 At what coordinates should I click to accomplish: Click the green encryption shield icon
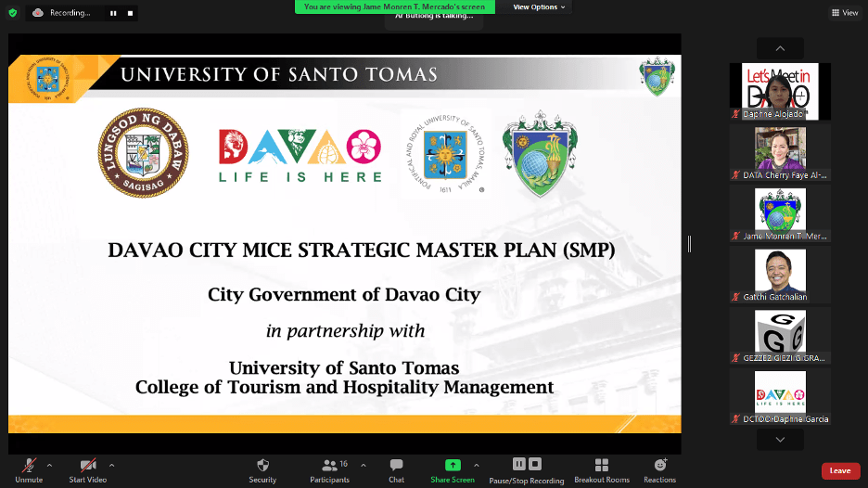click(x=13, y=13)
